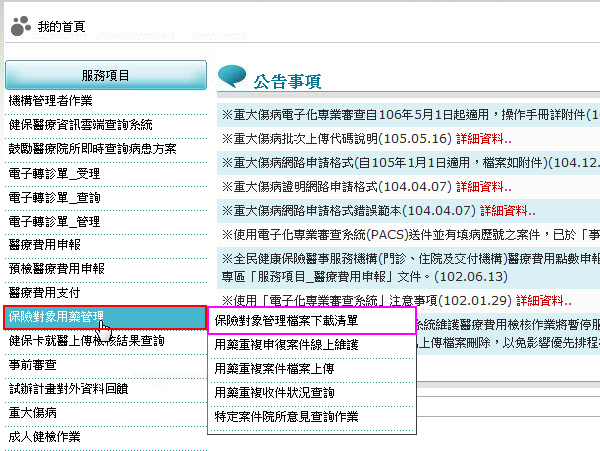Select 用藥重複案件檔案上傳 submenu entry
Screen dimensions: 600x451
(274, 368)
